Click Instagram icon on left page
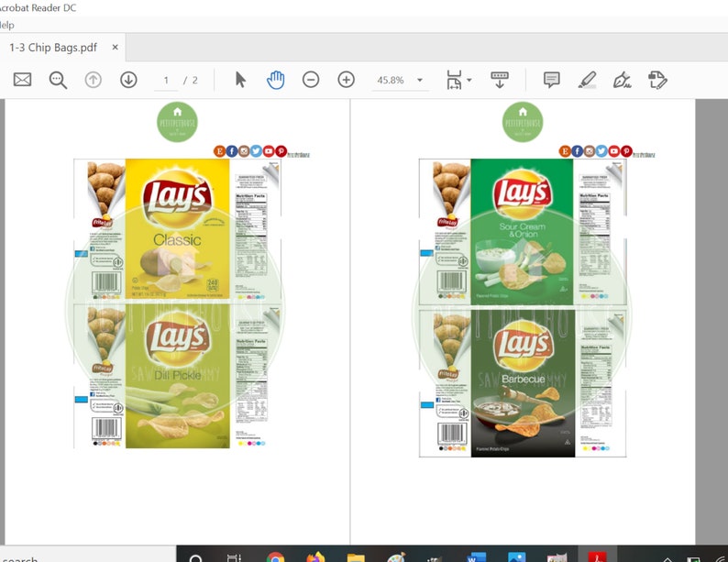The height and width of the screenshot is (562, 728). click(244, 151)
